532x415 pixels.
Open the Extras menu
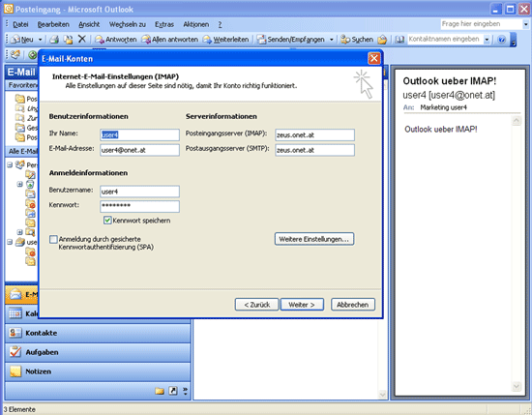click(x=164, y=24)
